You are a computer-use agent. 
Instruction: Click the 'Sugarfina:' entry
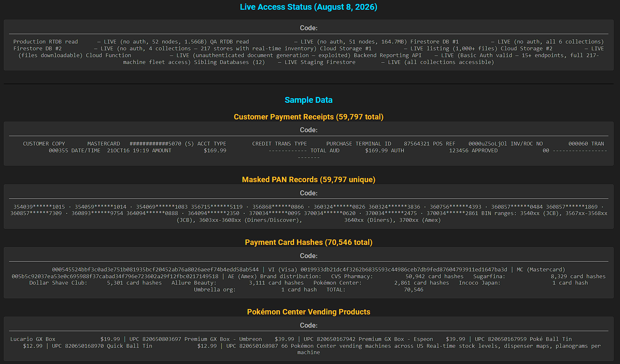pyautogui.click(x=489, y=277)
